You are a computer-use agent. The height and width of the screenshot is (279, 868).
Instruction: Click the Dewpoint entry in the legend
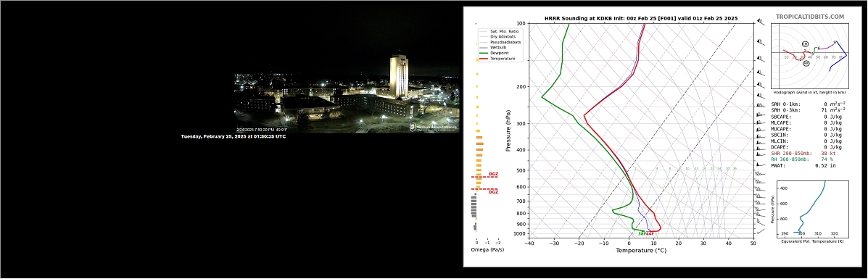pos(495,53)
